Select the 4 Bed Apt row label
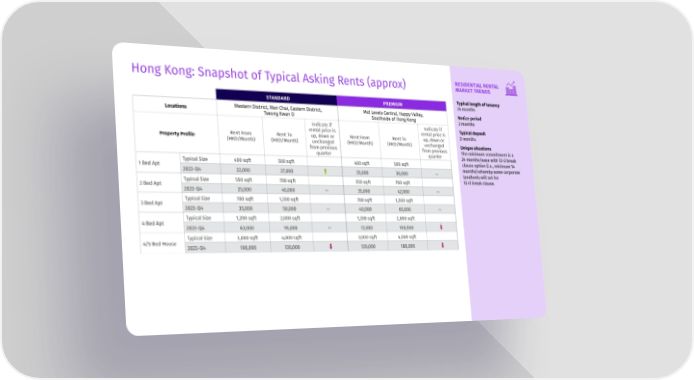694x380 pixels. pyautogui.click(x=153, y=223)
